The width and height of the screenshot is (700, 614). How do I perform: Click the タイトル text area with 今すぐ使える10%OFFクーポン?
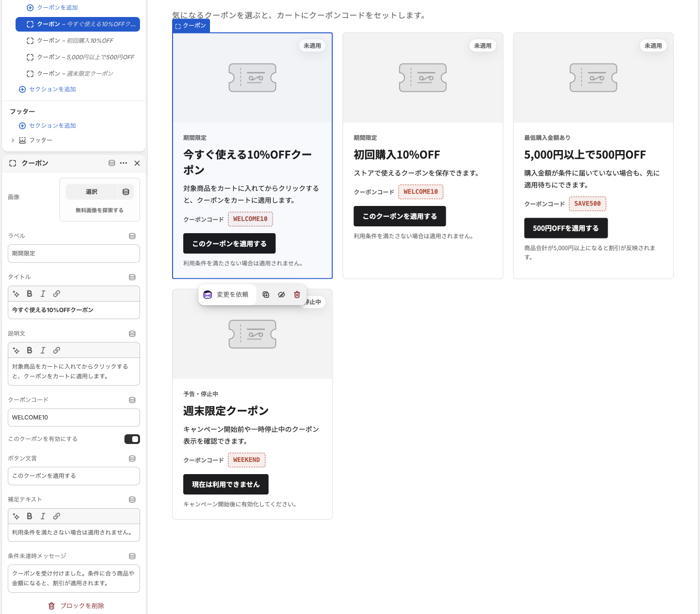coord(74,310)
